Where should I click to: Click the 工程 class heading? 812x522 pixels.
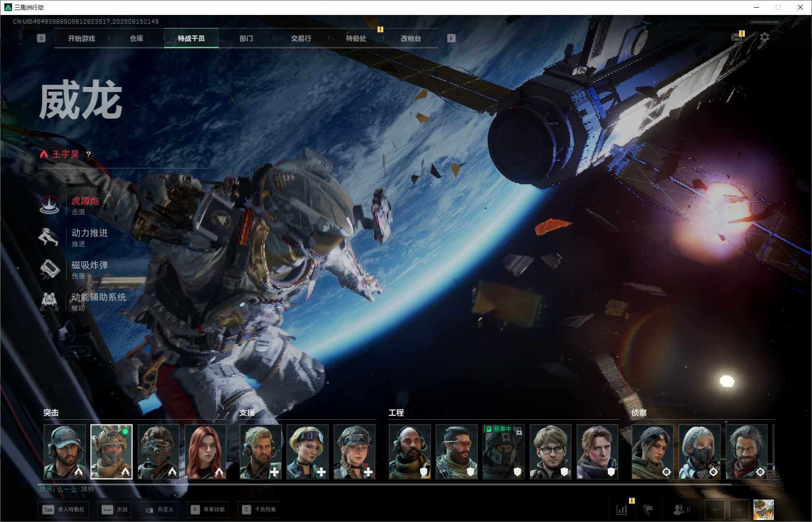click(x=396, y=412)
